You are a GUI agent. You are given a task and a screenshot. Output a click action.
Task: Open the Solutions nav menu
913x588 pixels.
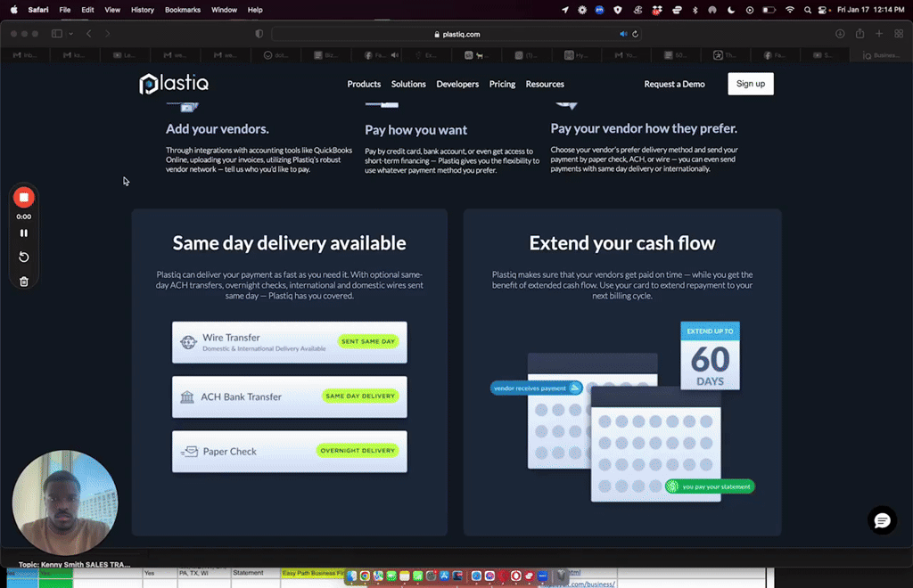click(x=408, y=84)
